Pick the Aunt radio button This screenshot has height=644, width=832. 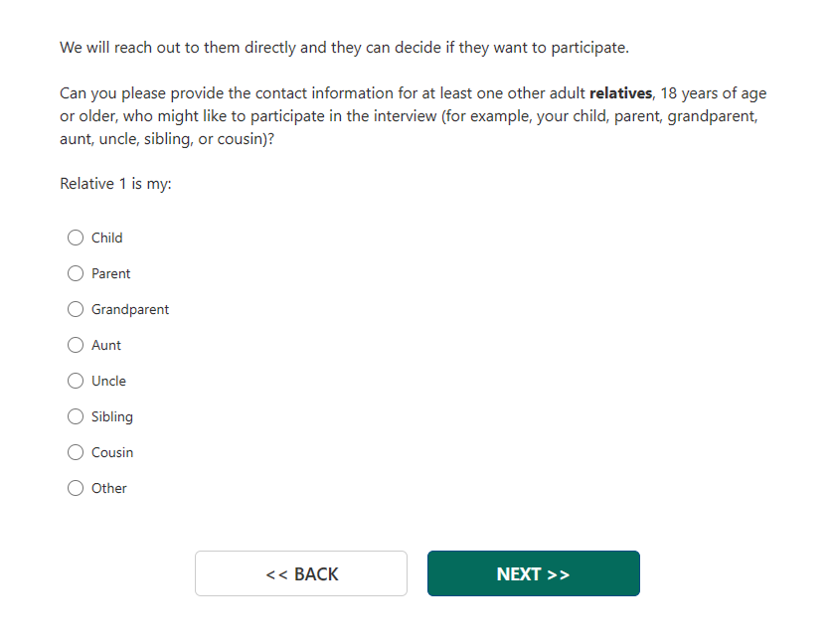(x=76, y=345)
